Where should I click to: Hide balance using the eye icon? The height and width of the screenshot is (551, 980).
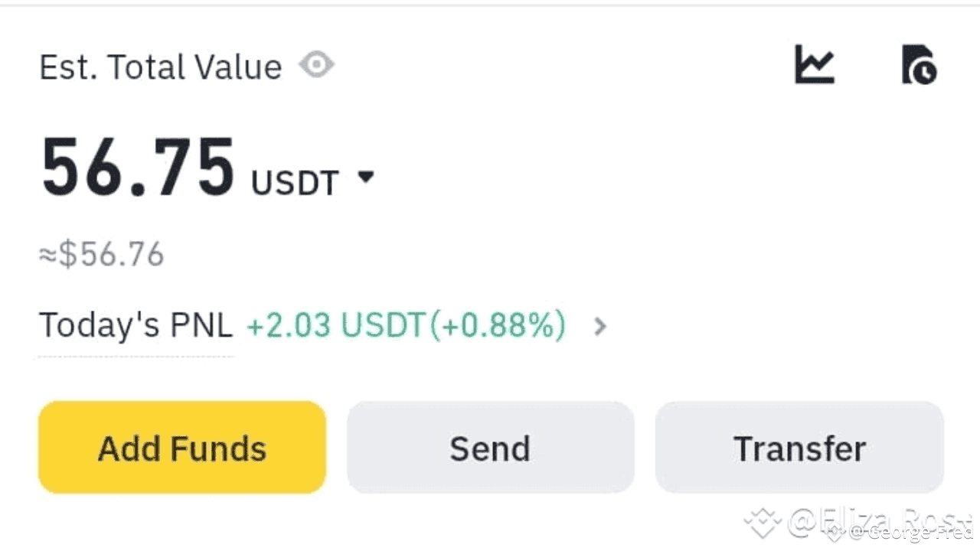click(316, 65)
